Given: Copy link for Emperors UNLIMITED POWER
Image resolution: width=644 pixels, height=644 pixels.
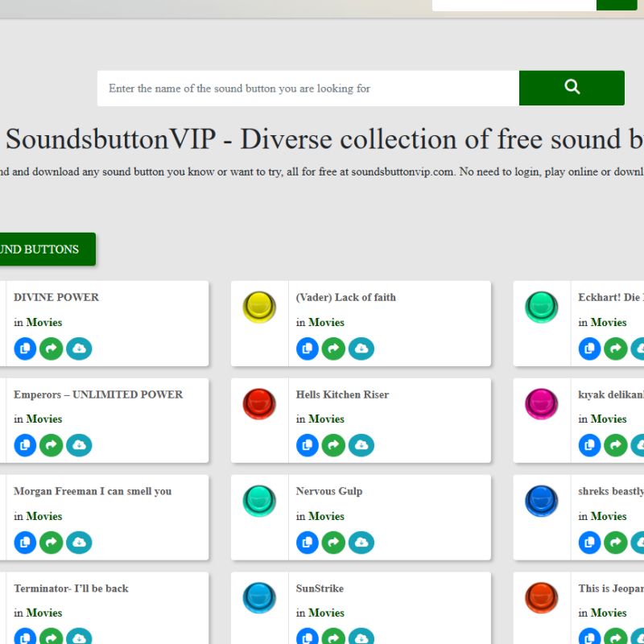Looking at the screenshot, I should click(25, 445).
